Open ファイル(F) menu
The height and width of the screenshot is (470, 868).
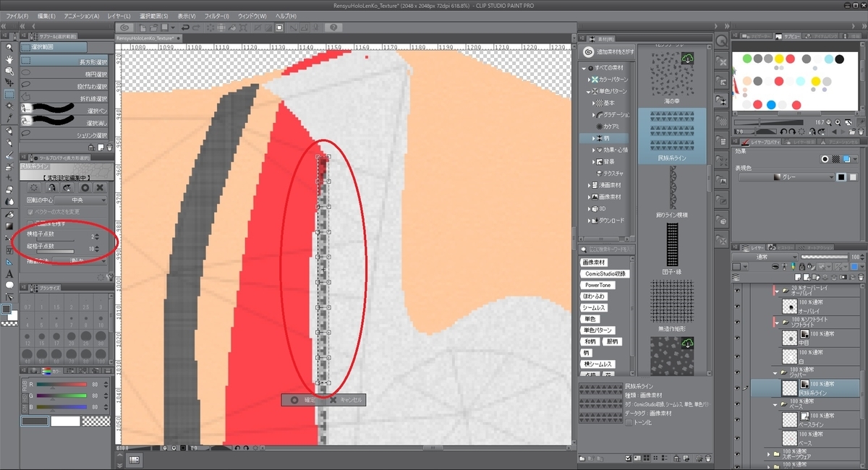[17, 15]
